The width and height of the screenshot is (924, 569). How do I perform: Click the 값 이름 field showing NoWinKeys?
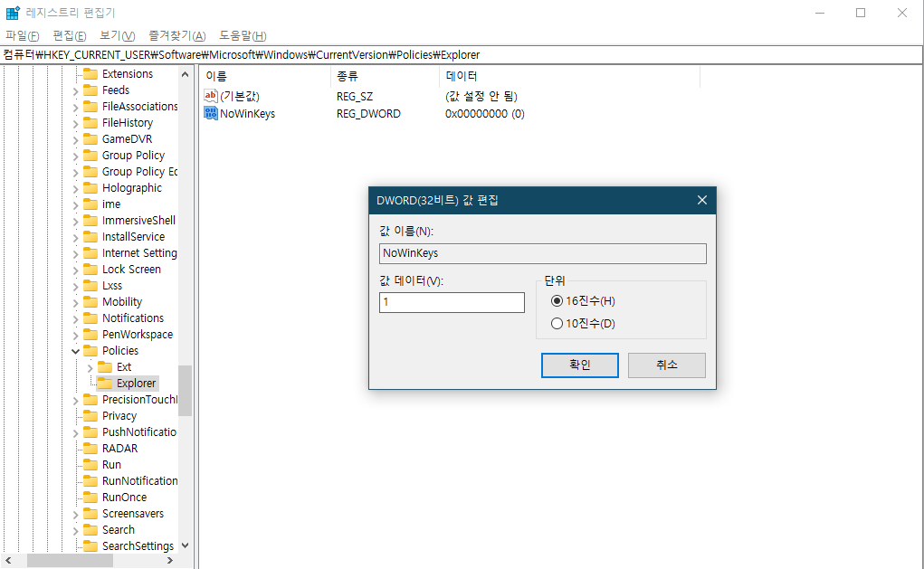click(543, 254)
